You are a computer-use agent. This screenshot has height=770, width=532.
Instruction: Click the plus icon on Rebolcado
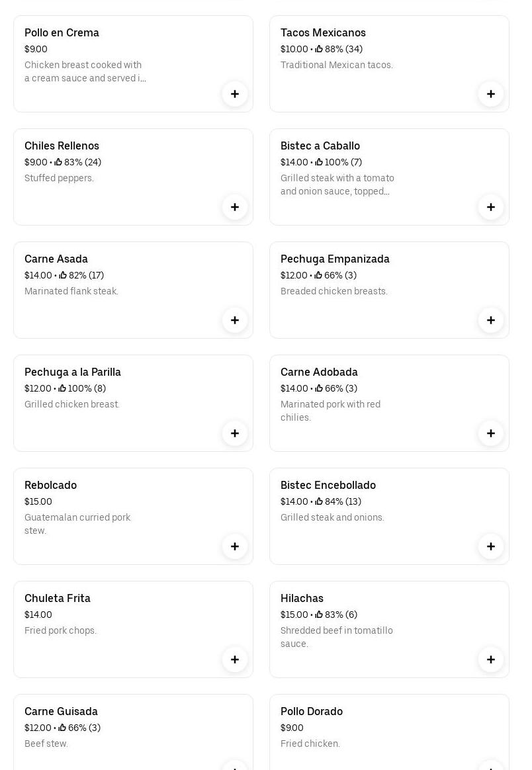(x=235, y=546)
